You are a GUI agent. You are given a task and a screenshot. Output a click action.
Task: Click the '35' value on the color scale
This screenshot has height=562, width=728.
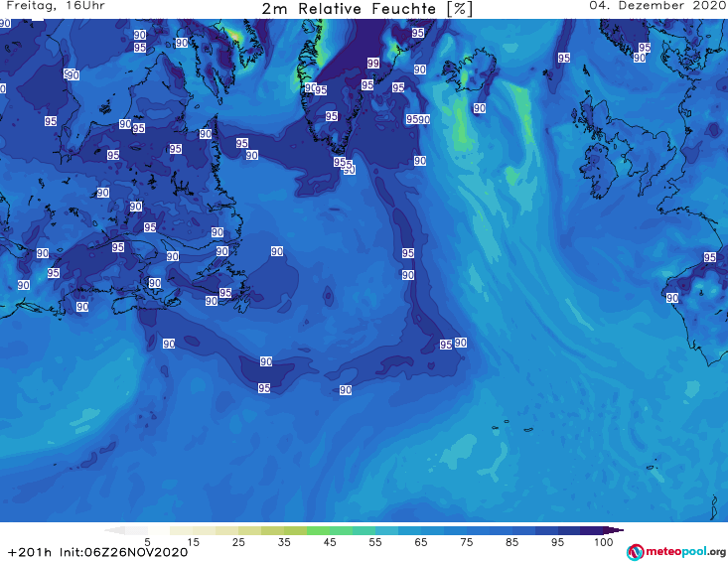coord(284,542)
